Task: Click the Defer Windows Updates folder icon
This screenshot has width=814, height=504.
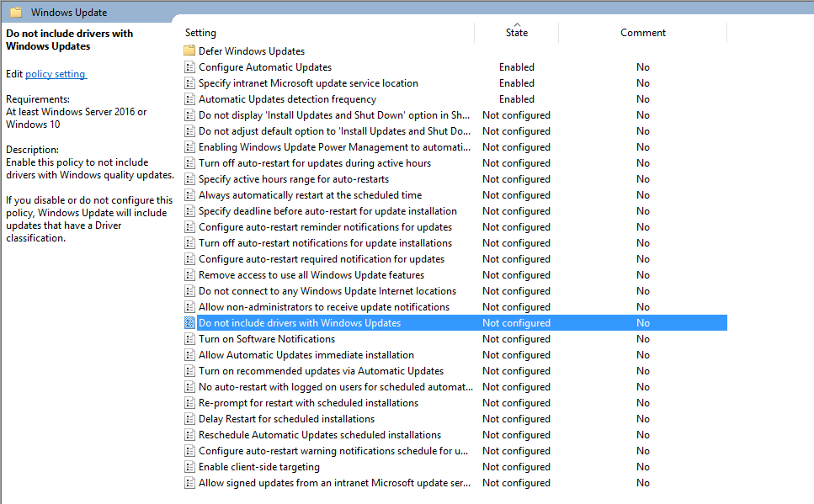Action: click(x=189, y=50)
